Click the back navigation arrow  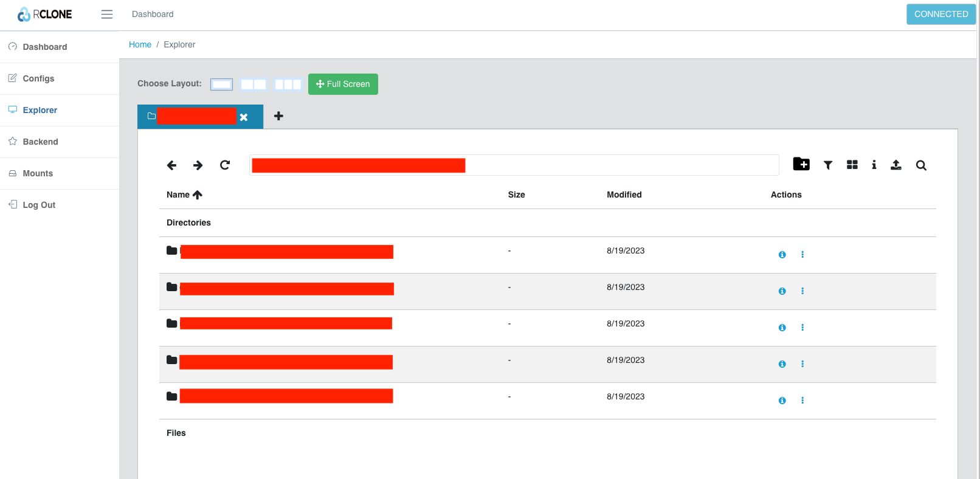point(171,165)
